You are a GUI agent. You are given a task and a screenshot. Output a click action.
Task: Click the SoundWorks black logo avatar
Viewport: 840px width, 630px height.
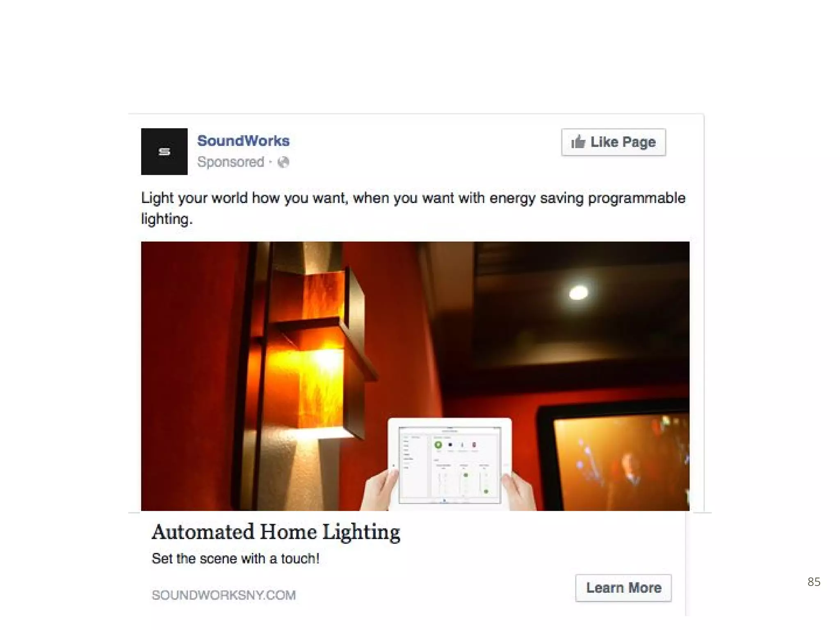164,151
